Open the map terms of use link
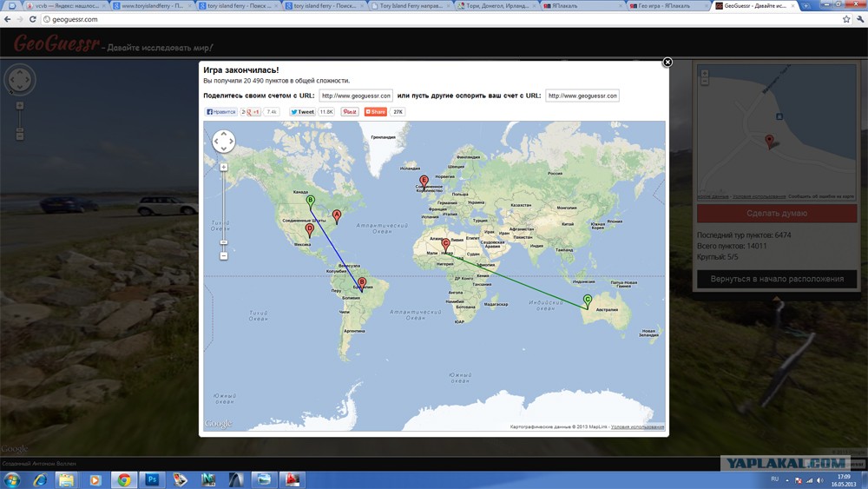868x489 pixels. [637, 427]
